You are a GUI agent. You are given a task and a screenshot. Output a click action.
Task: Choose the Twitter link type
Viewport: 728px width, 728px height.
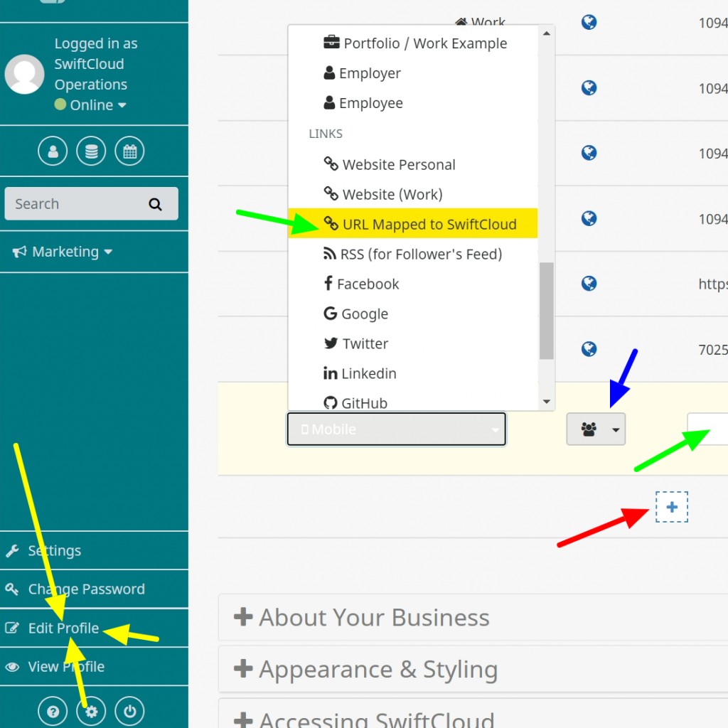click(x=364, y=343)
